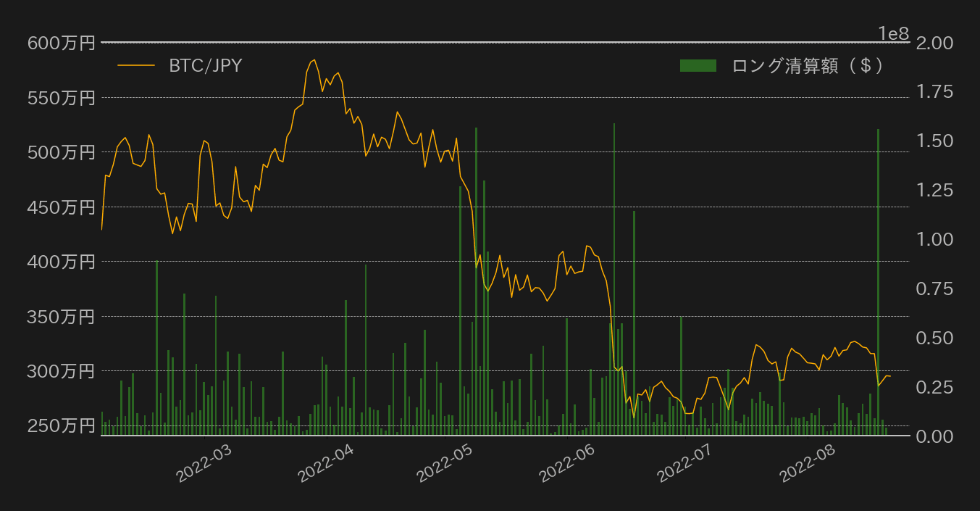The image size is (980, 511).
Task: Click the peak of the BTC/JPY price line
Action: (314, 61)
